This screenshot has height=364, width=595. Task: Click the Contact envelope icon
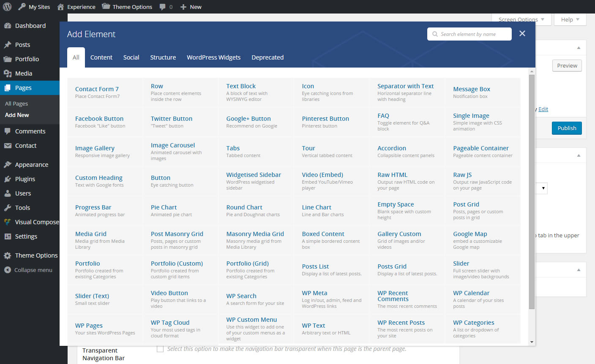point(8,146)
